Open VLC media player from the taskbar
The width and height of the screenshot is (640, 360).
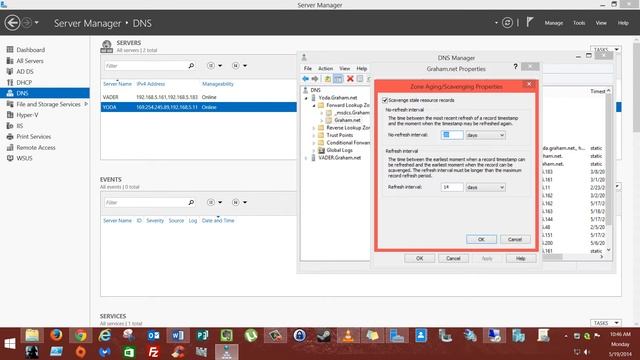[348, 335]
